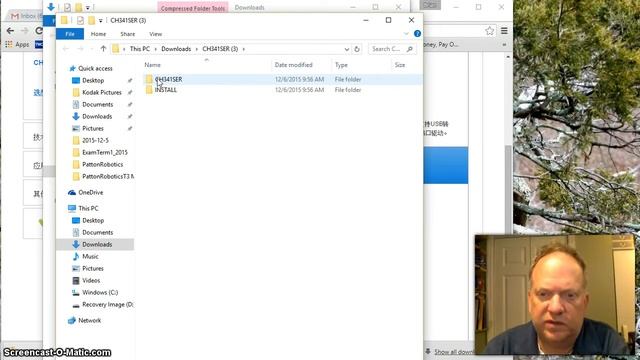Expand Chrome bookmarks overflow chevron
The image size is (640, 360).
coord(504,44)
